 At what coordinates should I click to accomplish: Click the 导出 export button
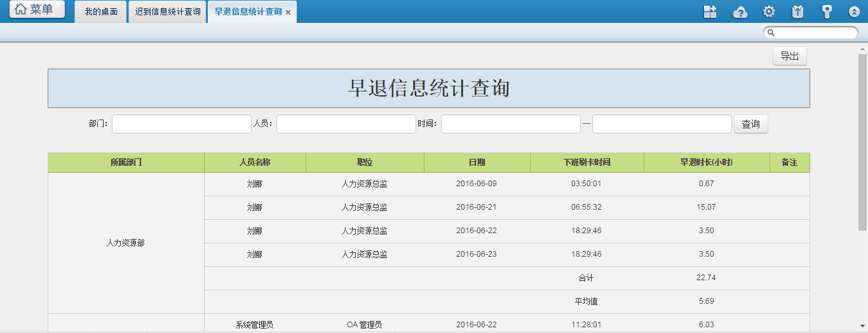[x=790, y=56]
